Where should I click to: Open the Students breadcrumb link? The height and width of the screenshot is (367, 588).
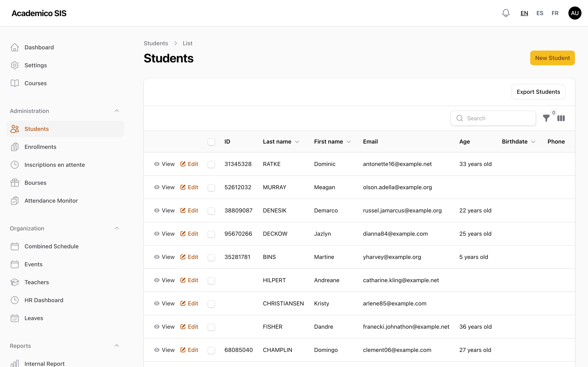point(156,43)
